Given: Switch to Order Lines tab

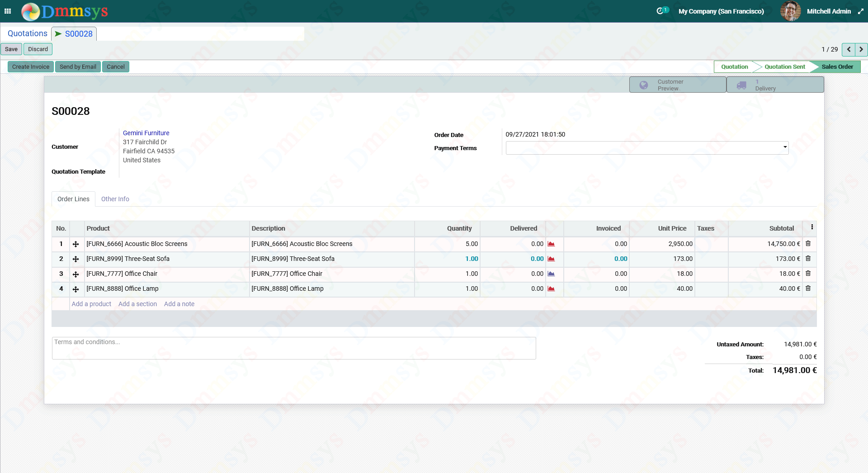Looking at the screenshot, I should tap(73, 199).
